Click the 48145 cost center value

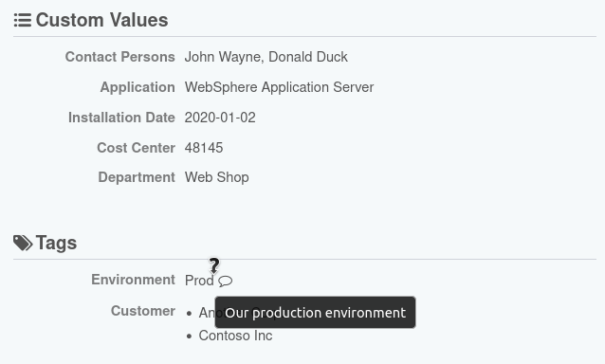click(204, 148)
